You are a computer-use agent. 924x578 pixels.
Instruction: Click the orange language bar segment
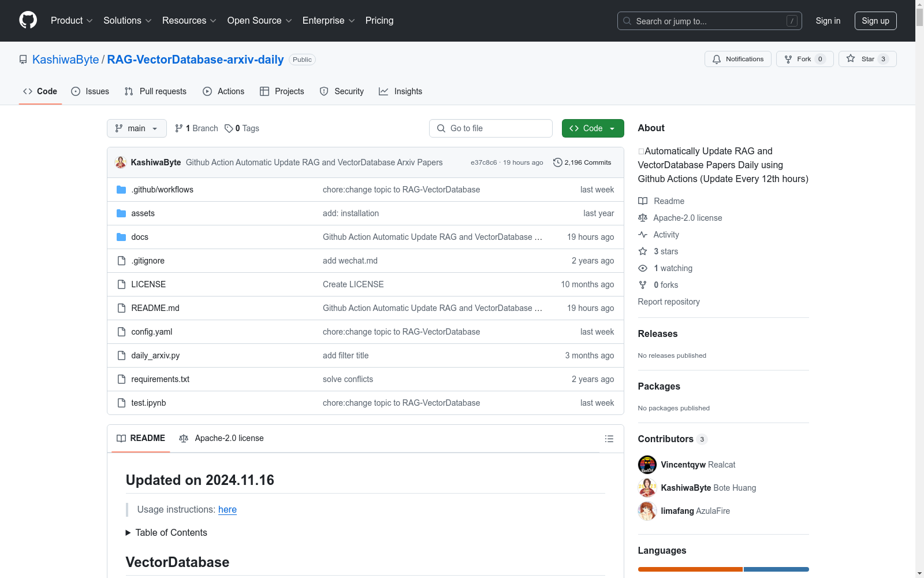[x=690, y=569]
